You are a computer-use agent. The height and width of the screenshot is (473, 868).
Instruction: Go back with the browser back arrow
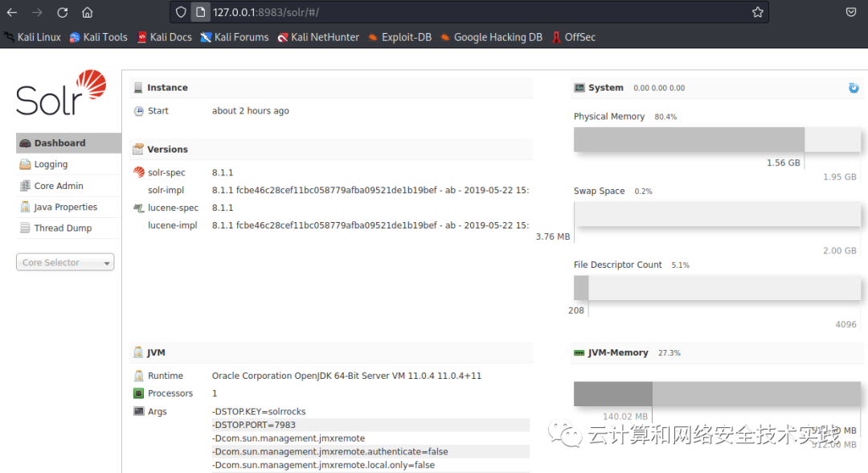pyautogui.click(x=12, y=12)
